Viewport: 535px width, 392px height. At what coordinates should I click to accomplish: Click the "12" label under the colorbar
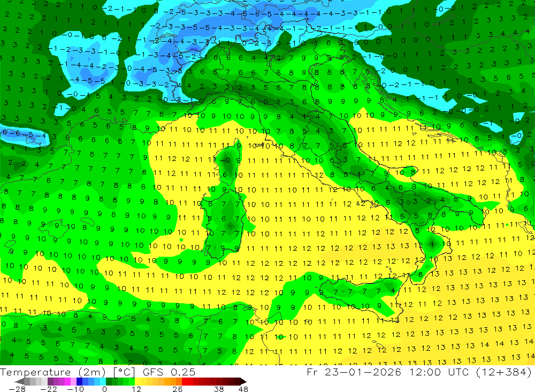pyautogui.click(x=136, y=389)
